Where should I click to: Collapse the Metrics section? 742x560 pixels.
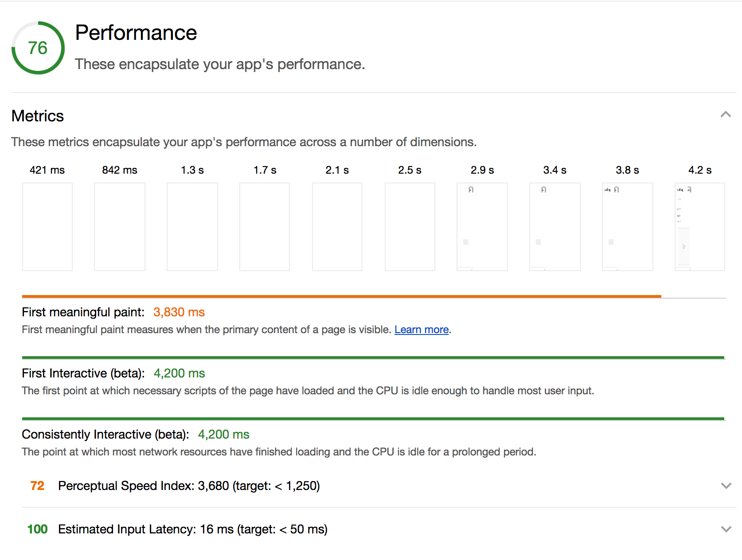726,115
